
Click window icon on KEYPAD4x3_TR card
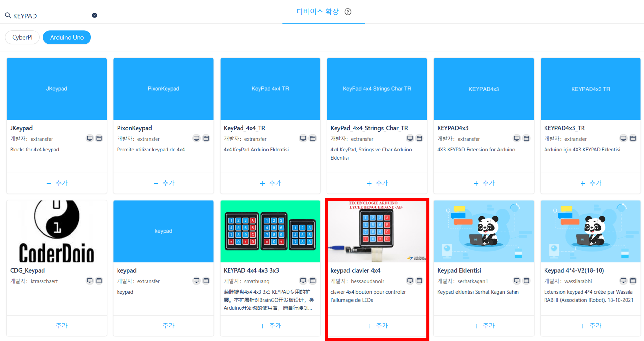point(633,138)
